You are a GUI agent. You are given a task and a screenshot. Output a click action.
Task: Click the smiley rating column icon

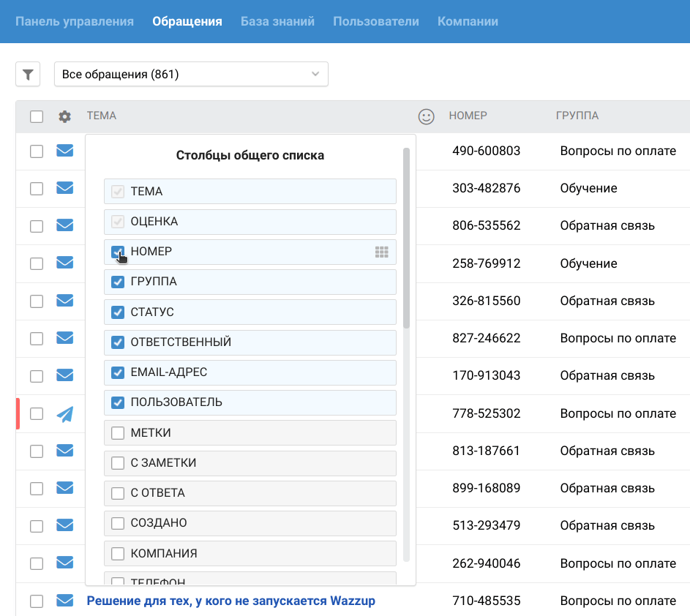click(426, 116)
